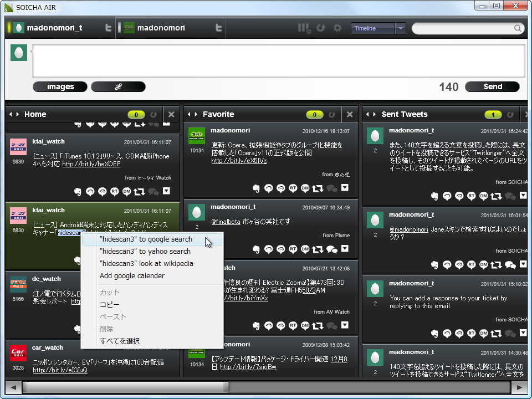Click in the tweet compose text box
Viewport: 532px width, 399px height.
pos(279,61)
